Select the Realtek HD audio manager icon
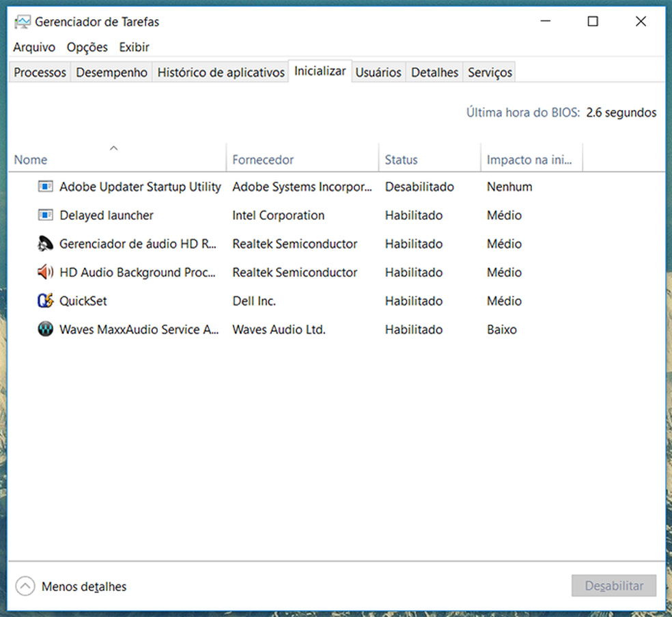 pos(45,243)
